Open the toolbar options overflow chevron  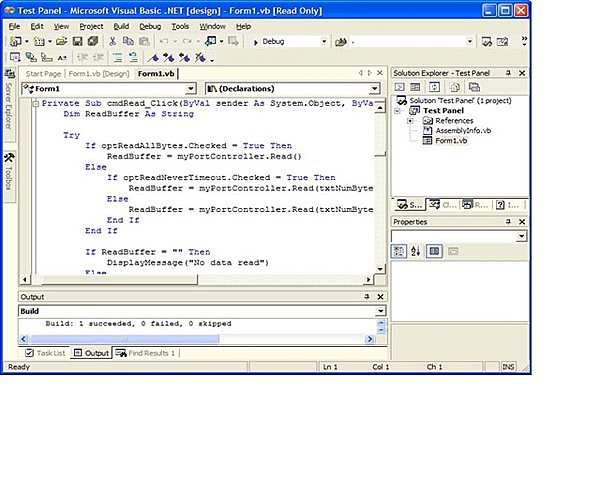click(524, 41)
